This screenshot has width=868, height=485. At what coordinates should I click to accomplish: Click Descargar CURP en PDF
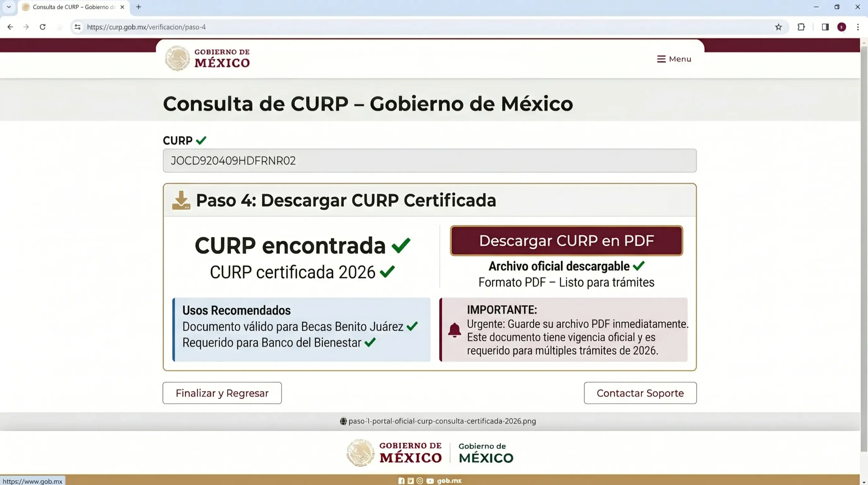point(566,240)
